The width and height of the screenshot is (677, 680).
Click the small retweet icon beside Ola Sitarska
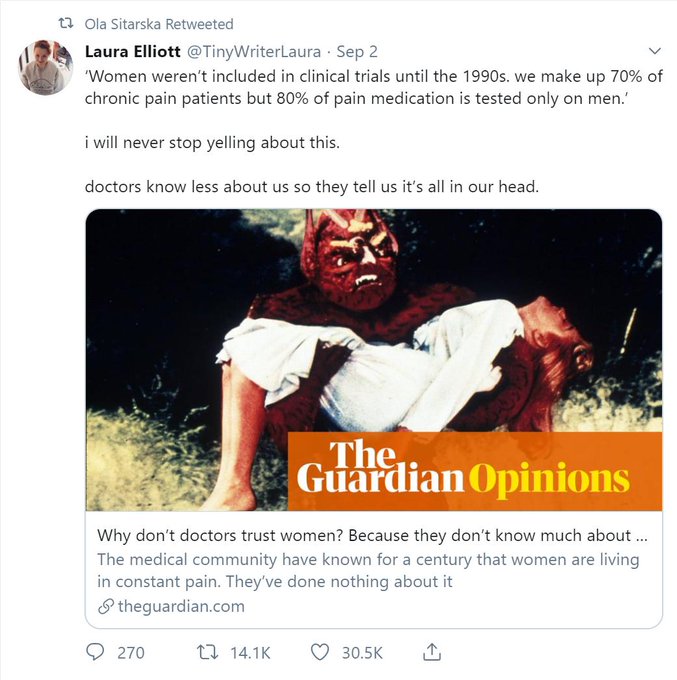click(66, 23)
